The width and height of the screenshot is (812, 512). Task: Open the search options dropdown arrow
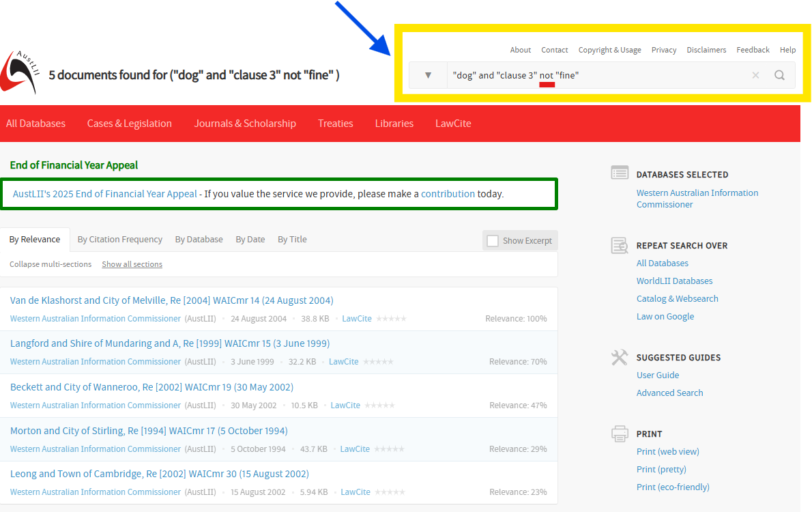click(428, 75)
